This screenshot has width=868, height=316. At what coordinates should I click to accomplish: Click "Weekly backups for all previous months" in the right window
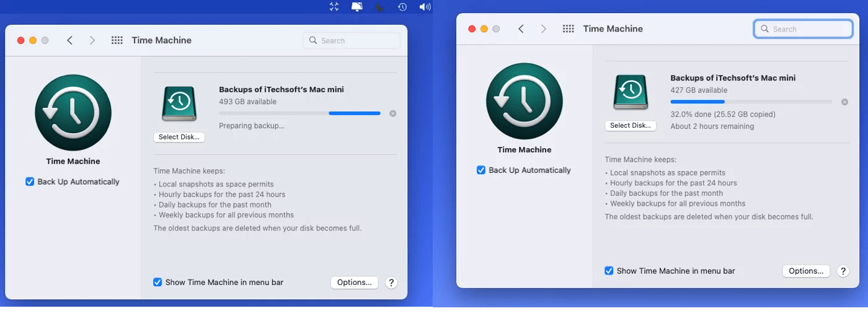click(678, 203)
